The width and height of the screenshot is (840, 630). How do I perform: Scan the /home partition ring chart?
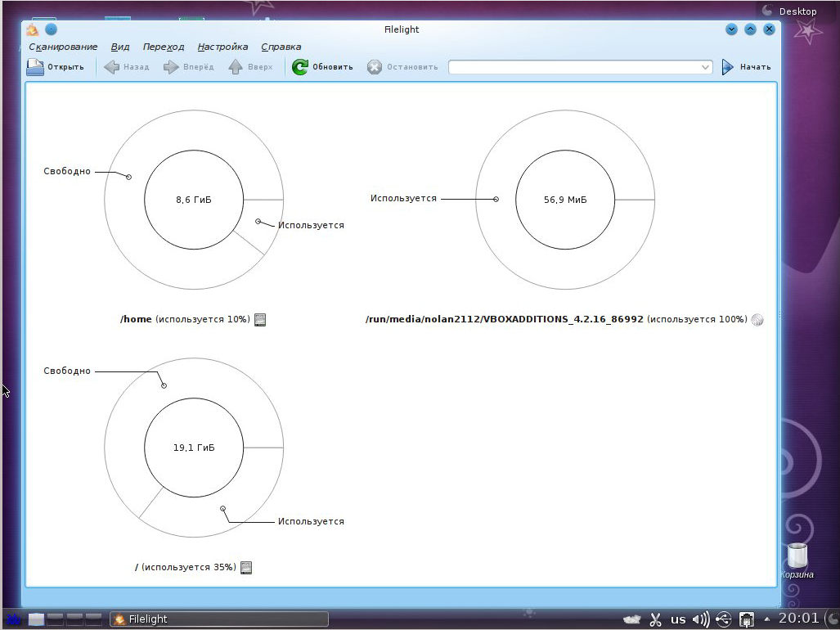click(194, 200)
